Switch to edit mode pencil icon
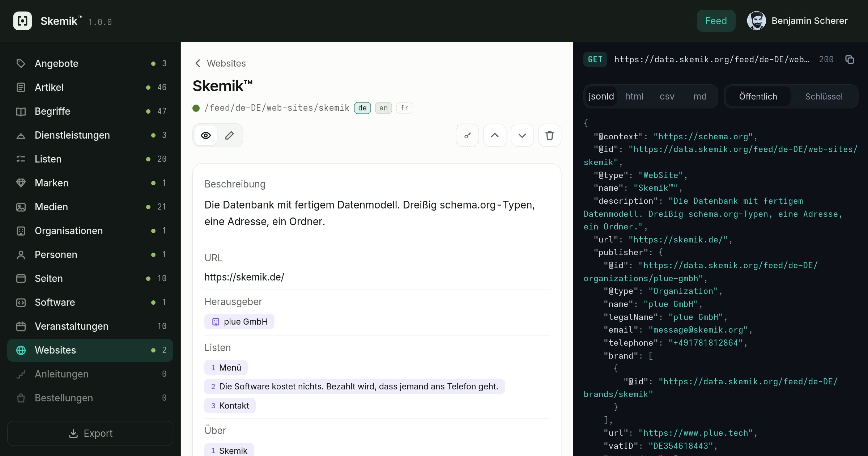868x456 pixels. (x=229, y=135)
